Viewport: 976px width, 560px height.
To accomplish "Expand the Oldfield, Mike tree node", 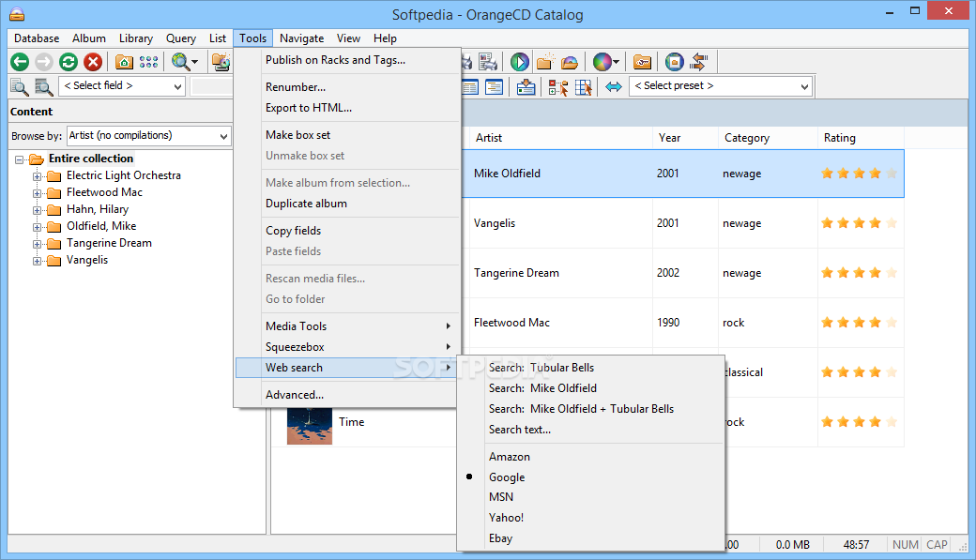I will (38, 227).
